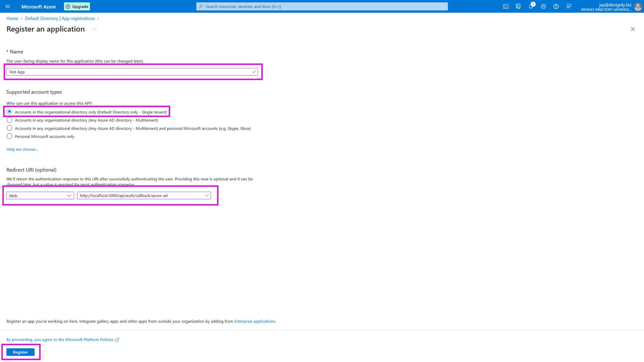Open Azure Cloud Shell

[x=506, y=6]
